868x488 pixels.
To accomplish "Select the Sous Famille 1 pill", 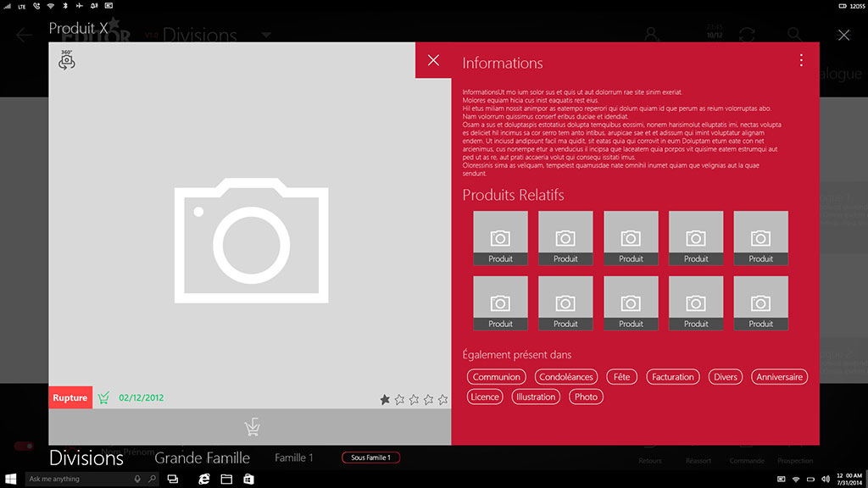I will 370,457.
